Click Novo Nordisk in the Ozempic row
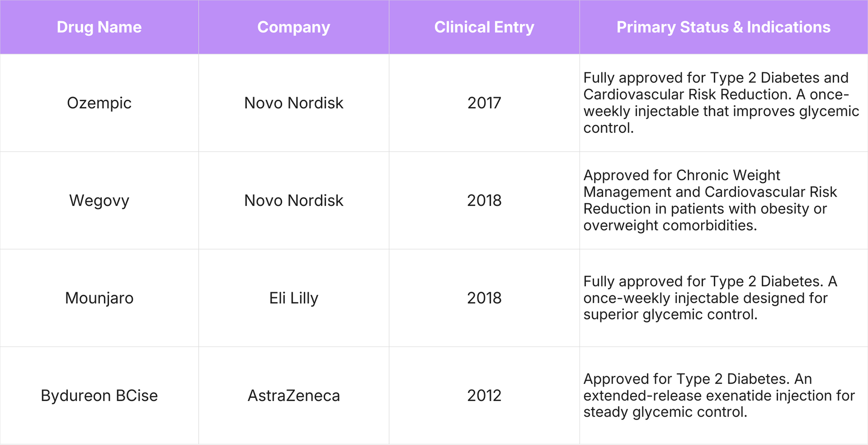Image resolution: width=868 pixels, height=445 pixels. [294, 103]
